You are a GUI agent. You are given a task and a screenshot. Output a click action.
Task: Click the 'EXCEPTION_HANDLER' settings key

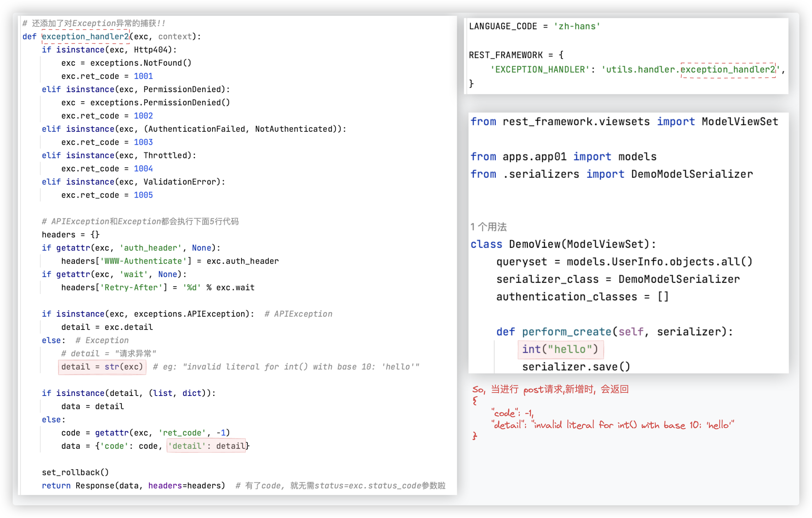point(540,70)
